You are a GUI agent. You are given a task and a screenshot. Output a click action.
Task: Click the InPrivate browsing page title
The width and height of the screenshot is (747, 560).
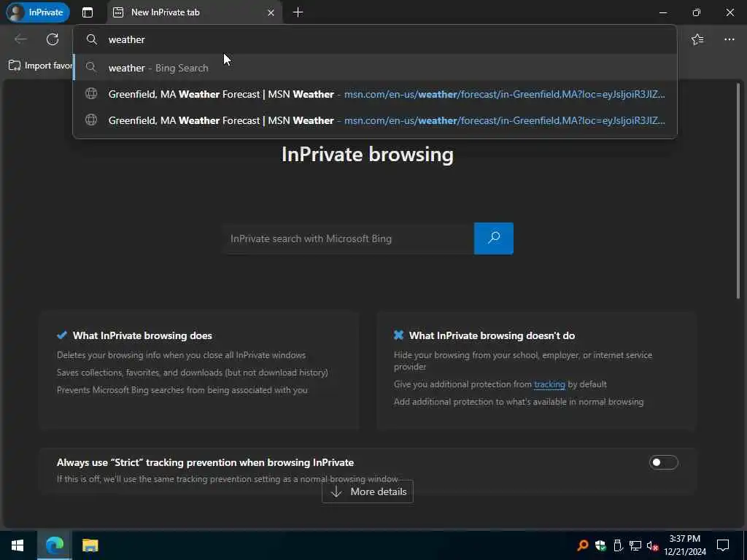click(x=368, y=155)
